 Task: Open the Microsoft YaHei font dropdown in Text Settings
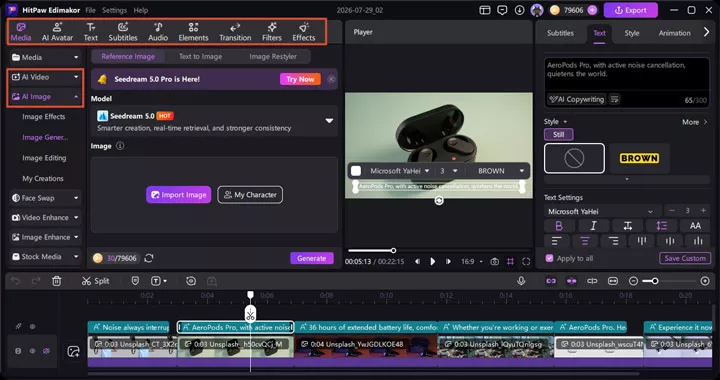pos(603,212)
